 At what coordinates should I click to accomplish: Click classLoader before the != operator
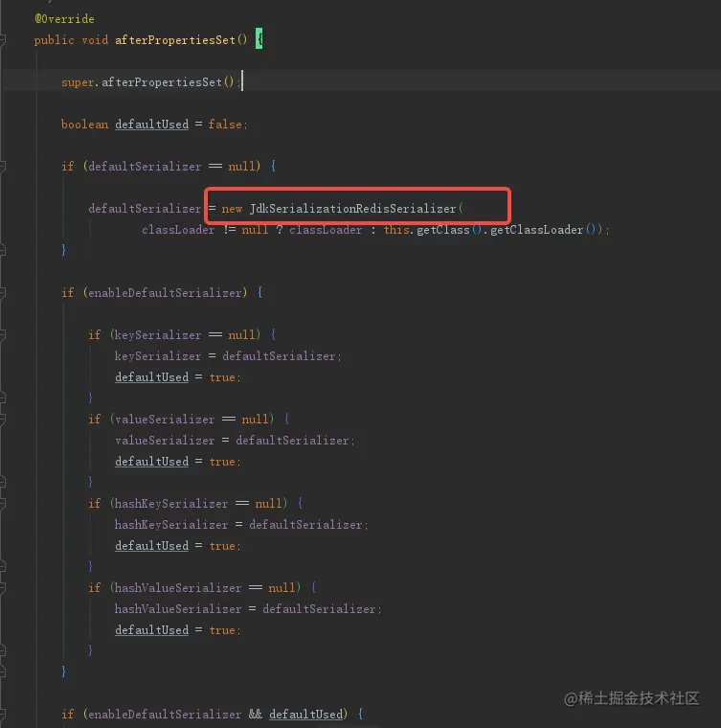click(178, 230)
